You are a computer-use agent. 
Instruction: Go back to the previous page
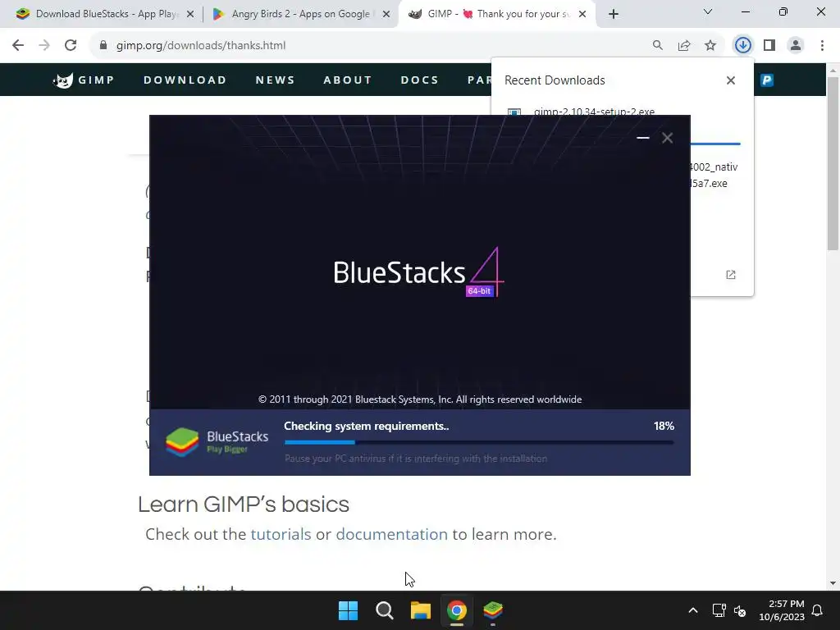18,46
